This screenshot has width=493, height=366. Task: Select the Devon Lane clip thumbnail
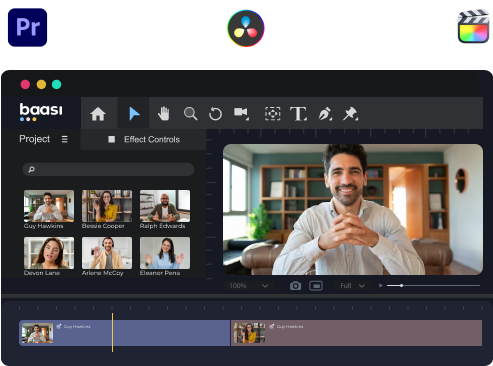pos(49,253)
